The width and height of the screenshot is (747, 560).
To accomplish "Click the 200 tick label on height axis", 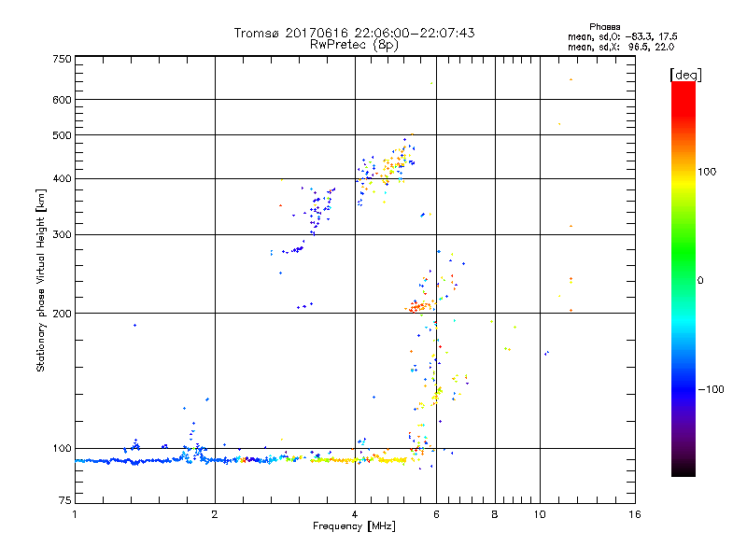I will point(62,314).
